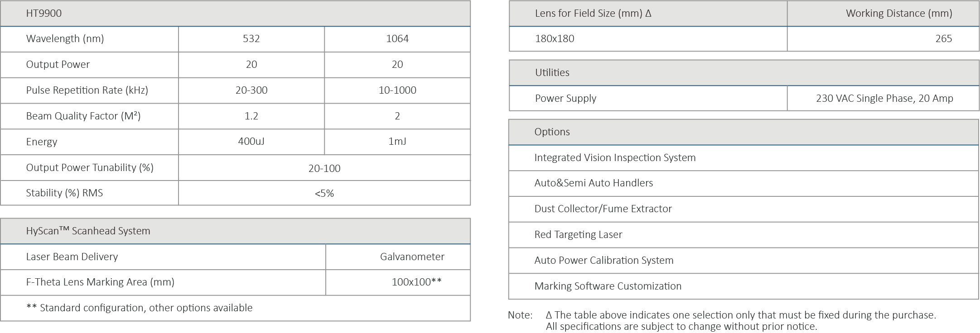Viewport: 980px width, 333px height.
Task: Select the 1064 wavelength cell
Action: coord(397,39)
